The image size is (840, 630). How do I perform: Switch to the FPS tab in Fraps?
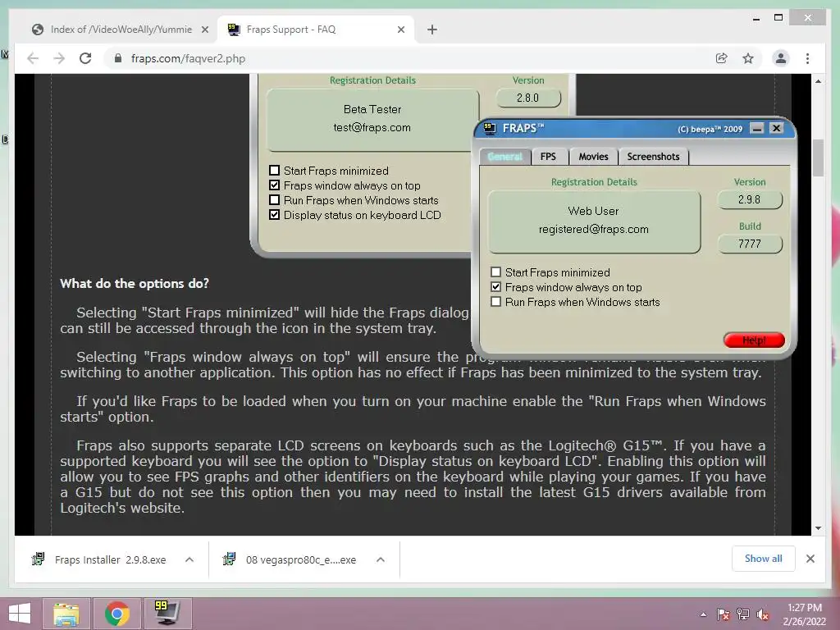(548, 157)
